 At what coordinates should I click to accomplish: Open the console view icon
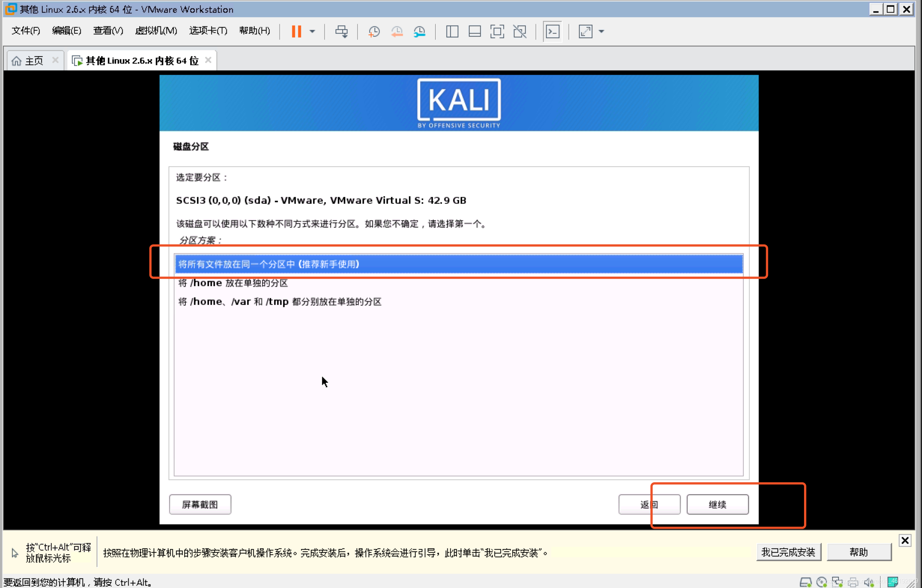pos(552,31)
